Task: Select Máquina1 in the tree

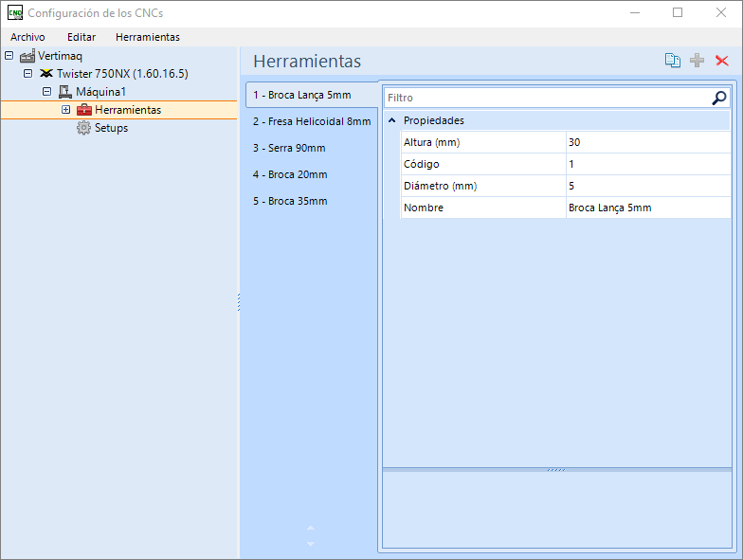Action: click(100, 91)
